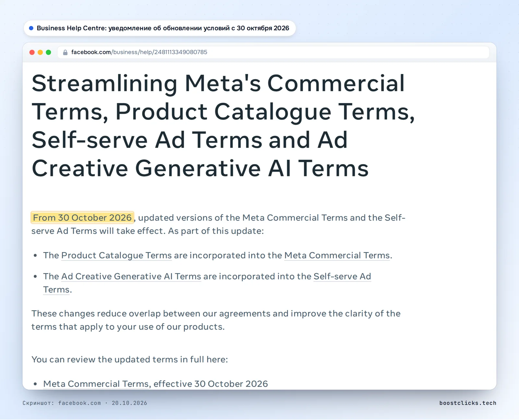Click the padlock icon in address bar
The height and width of the screenshot is (420, 519).
tap(65, 52)
